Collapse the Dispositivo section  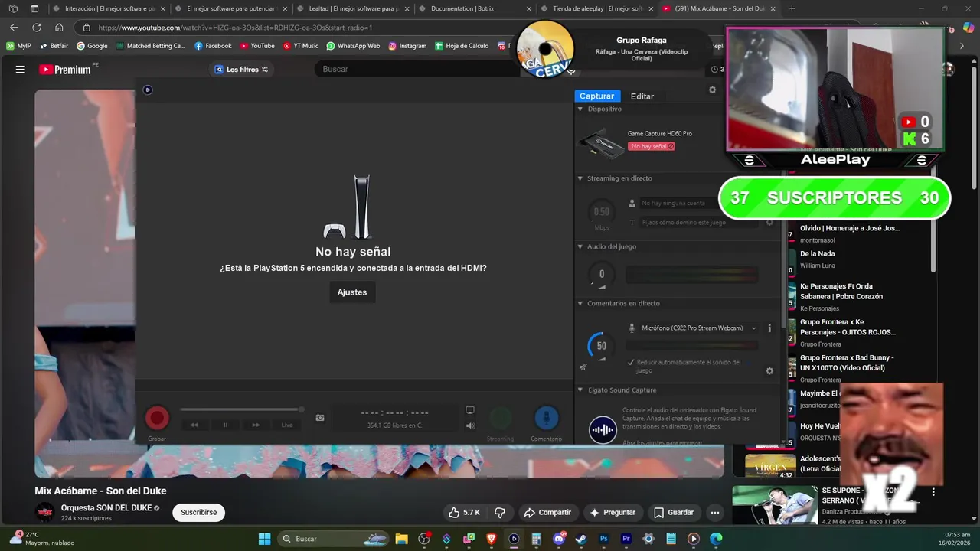(x=580, y=109)
